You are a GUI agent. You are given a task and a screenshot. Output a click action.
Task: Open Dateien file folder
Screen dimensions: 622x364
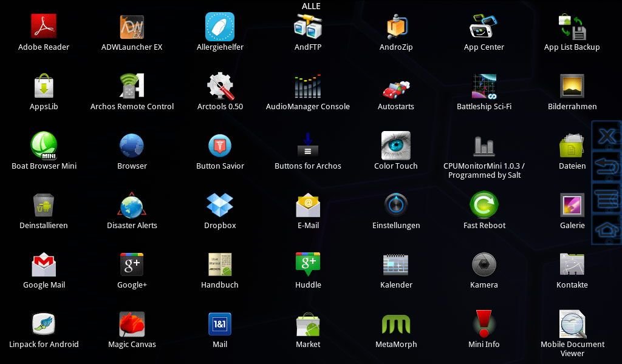click(572, 146)
